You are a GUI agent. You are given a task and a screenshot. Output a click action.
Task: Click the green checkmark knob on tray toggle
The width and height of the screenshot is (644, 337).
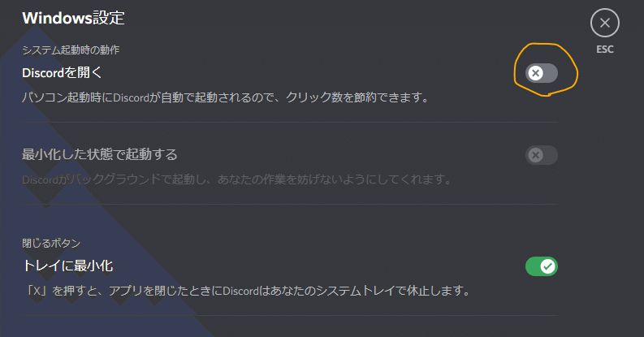pos(547,266)
